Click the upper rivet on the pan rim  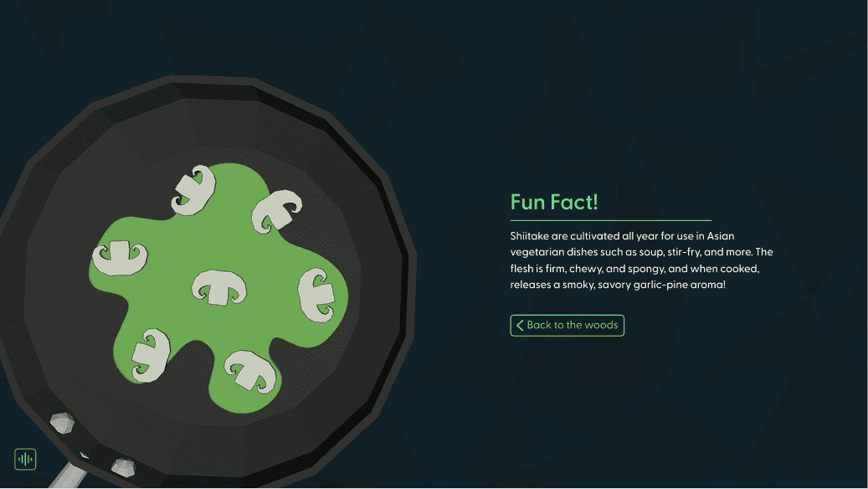62,423
